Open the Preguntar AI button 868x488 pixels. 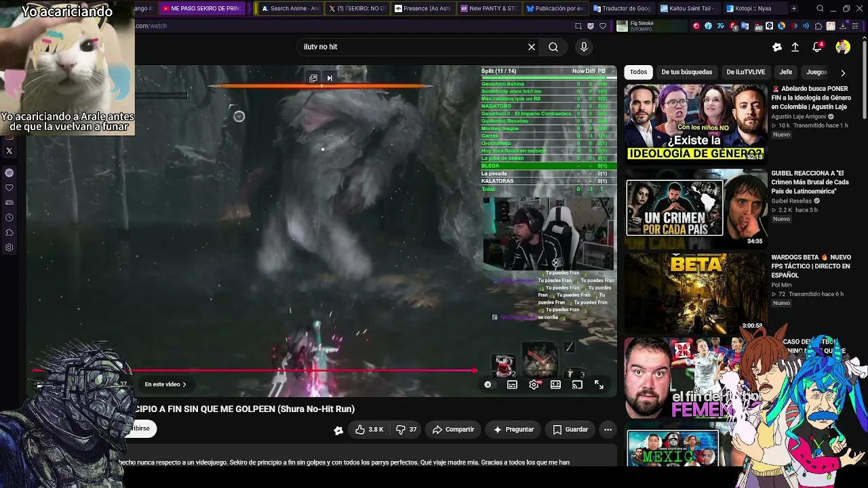click(x=513, y=429)
